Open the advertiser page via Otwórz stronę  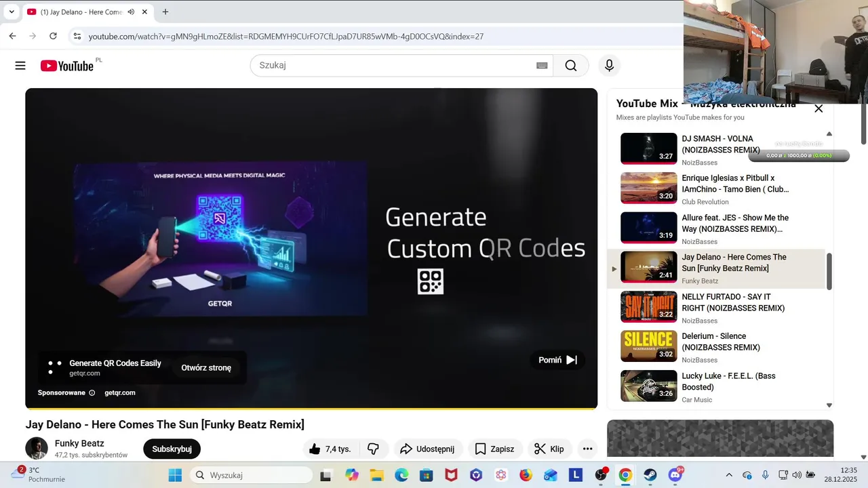click(206, 368)
